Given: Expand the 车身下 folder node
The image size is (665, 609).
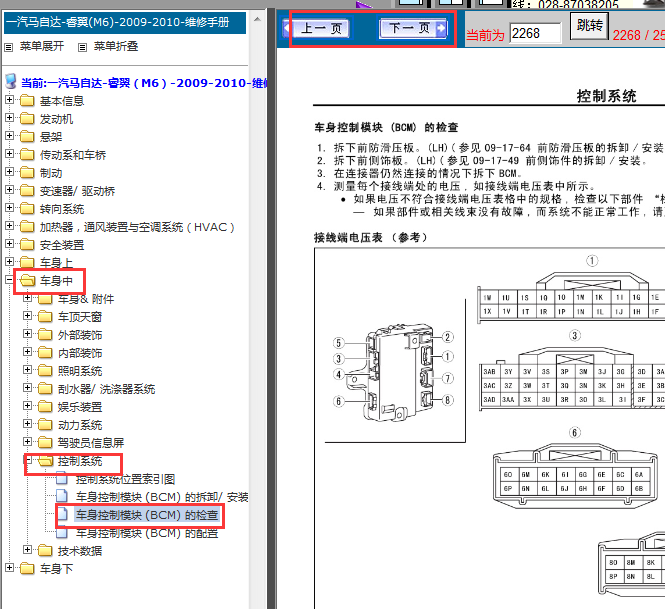Looking at the screenshot, I should pos(9,568).
